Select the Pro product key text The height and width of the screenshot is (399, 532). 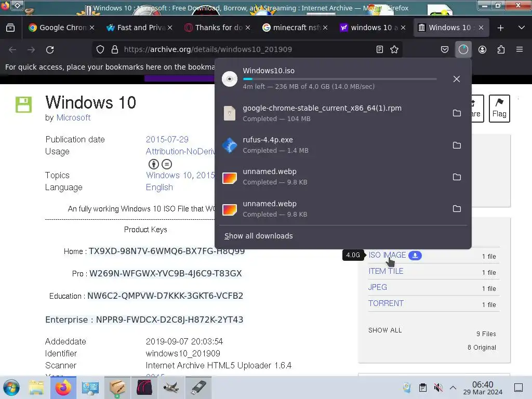(166, 274)
